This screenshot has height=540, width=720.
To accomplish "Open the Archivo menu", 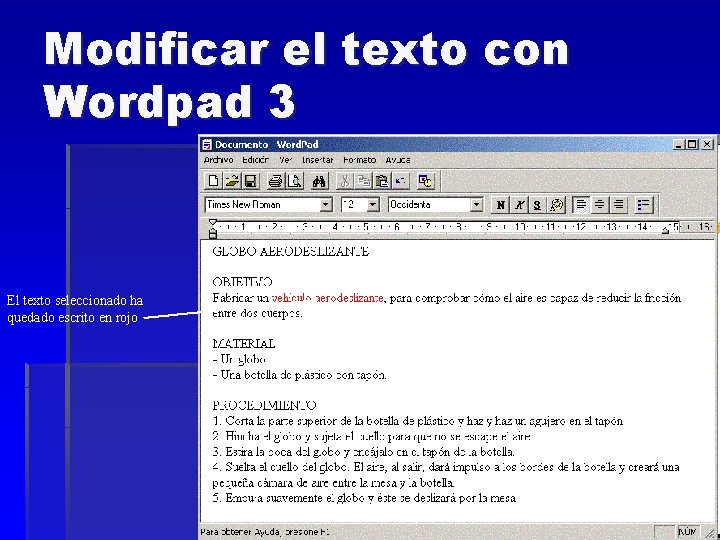I will point(219,160).
